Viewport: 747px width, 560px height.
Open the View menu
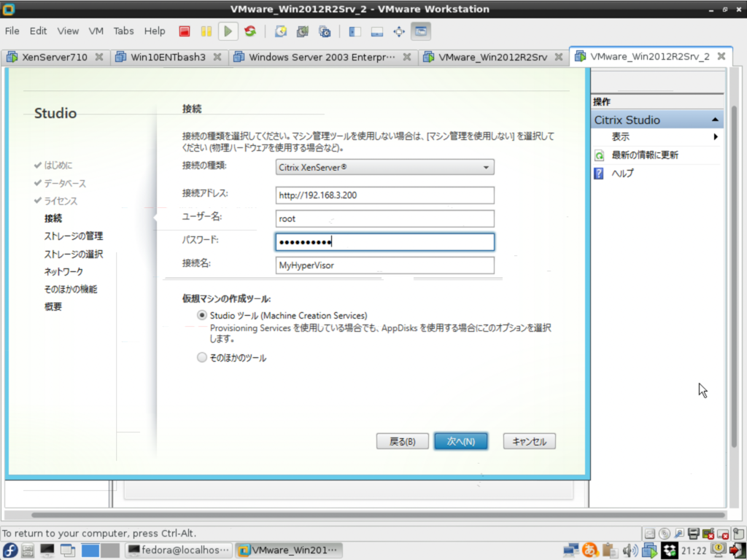[68, 31]
